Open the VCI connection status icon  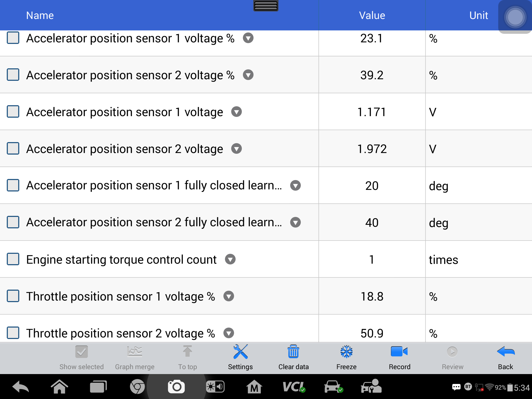tap(294, 387)
